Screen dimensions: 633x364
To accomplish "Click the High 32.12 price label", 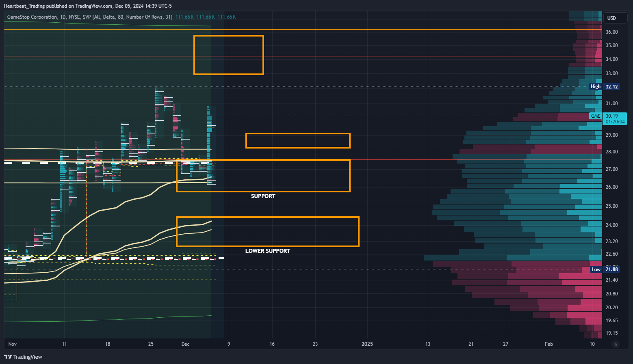I will [604, 86].
